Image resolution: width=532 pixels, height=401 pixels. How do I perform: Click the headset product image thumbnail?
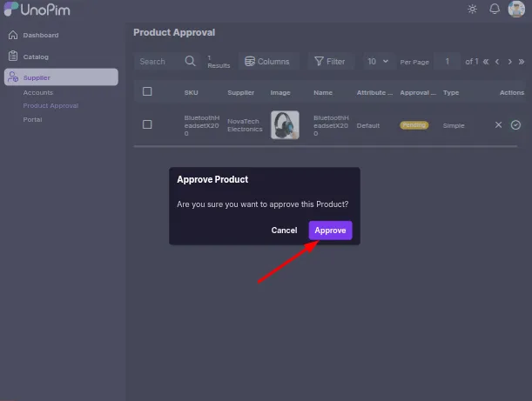point(285,125)
